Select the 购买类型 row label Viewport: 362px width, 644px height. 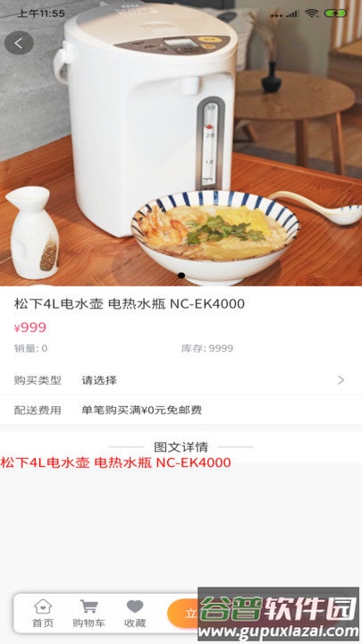[38, 380]
